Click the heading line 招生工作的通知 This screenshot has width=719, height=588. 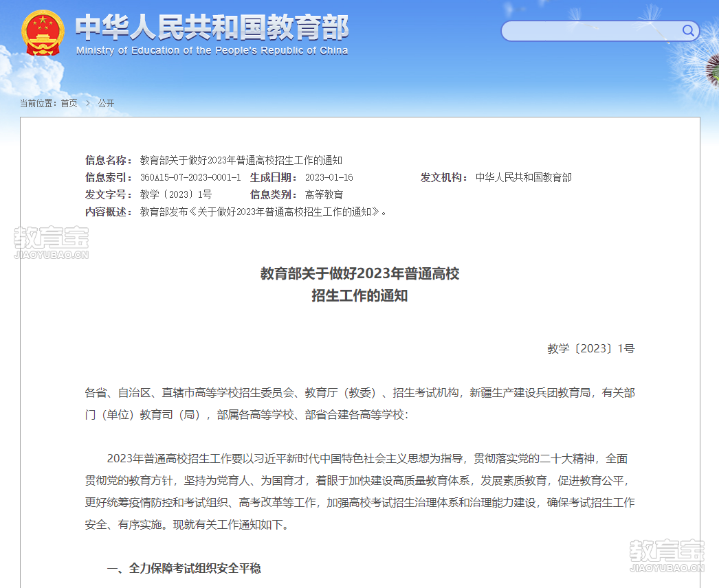click(360, 295)
